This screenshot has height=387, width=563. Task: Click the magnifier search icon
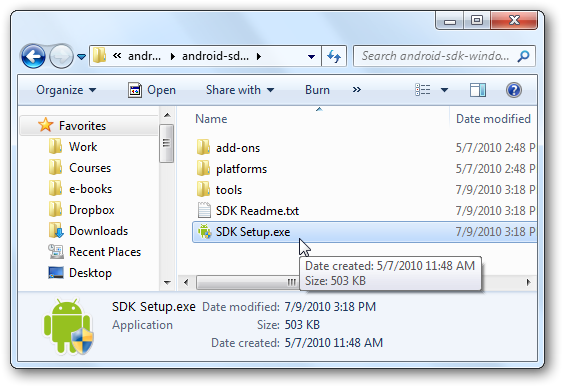point(524,56)
